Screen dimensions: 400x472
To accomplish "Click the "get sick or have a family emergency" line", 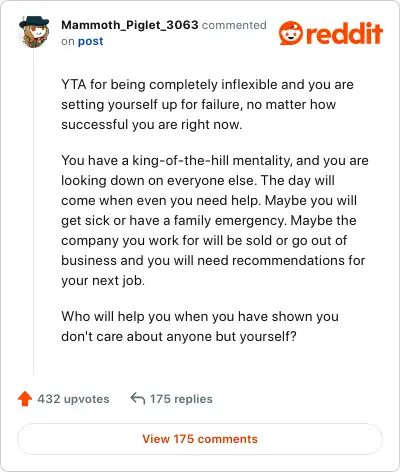I will coord(209,221).
